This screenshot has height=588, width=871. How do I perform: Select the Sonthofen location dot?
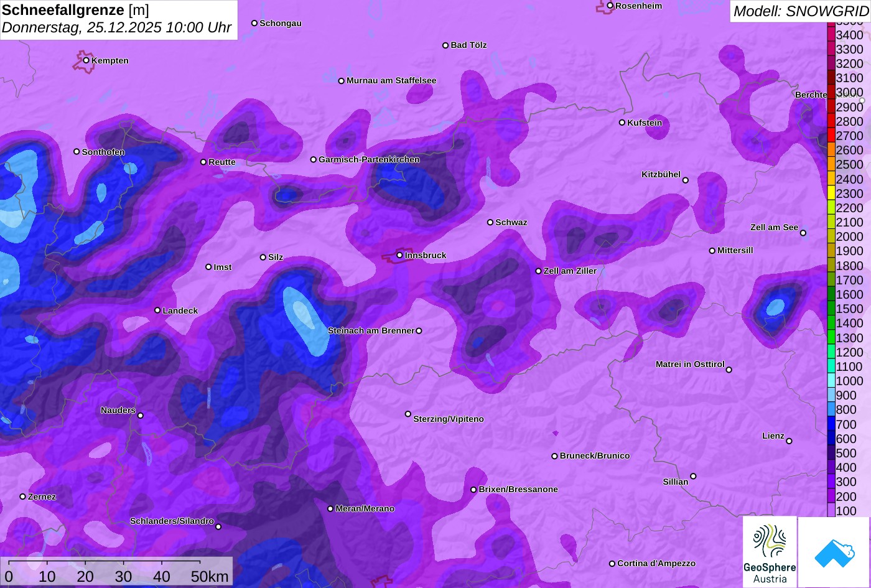click(x=77, y=151)
